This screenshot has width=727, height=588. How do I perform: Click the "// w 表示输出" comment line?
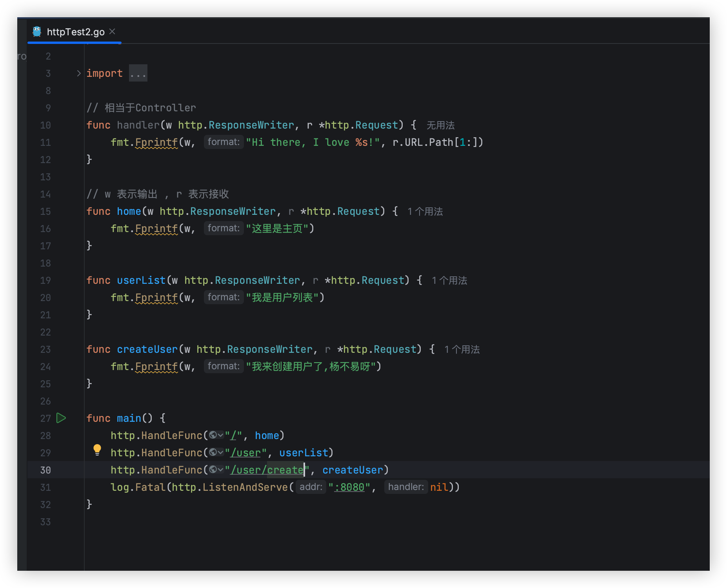click(x=158, y=194)
